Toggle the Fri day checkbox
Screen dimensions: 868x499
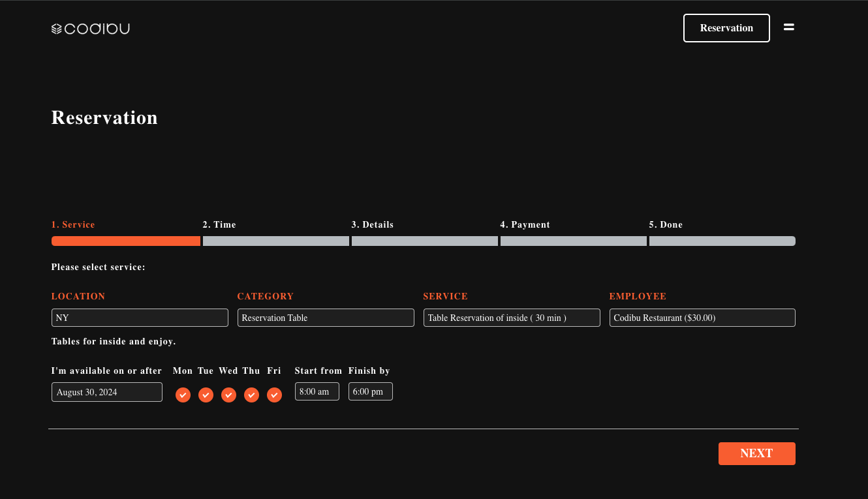(x=274, y=395)
